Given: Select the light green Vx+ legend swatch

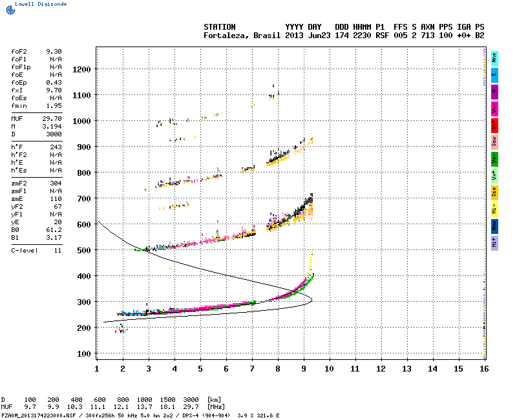Looking at the screenshot, I should point(494,176).
